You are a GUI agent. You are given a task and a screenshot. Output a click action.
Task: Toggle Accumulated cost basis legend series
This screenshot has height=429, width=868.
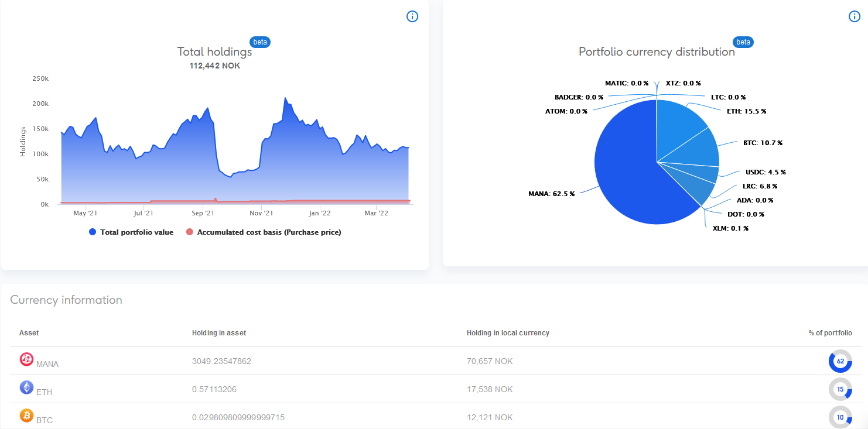click(263, 232)
